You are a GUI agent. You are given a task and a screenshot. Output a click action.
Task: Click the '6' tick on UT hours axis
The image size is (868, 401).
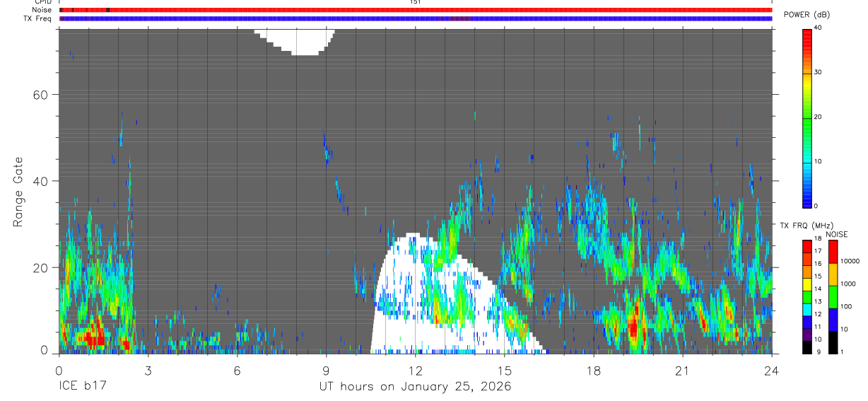[237, 371]
